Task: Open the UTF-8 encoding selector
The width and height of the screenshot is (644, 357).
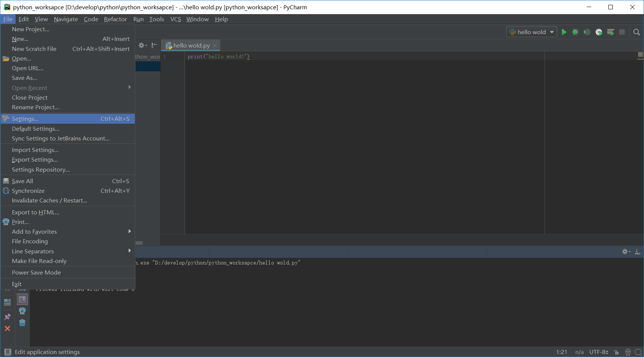Action: [x=599, y=352]
